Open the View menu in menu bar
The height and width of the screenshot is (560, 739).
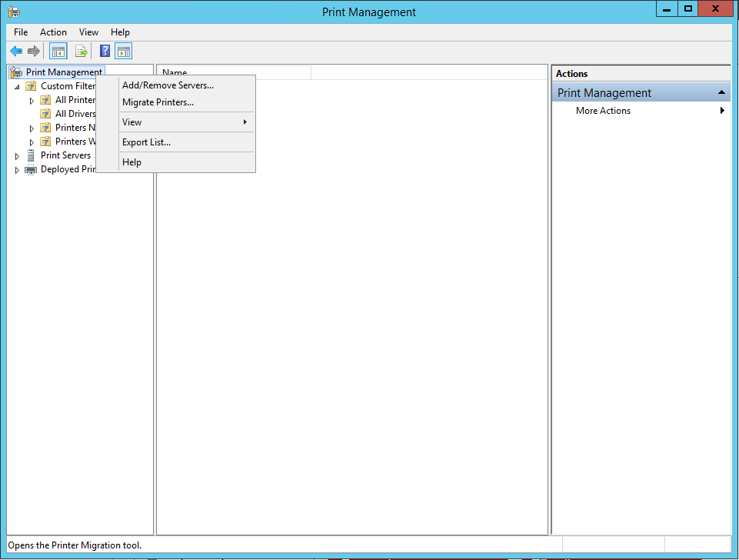click(88, 32)
